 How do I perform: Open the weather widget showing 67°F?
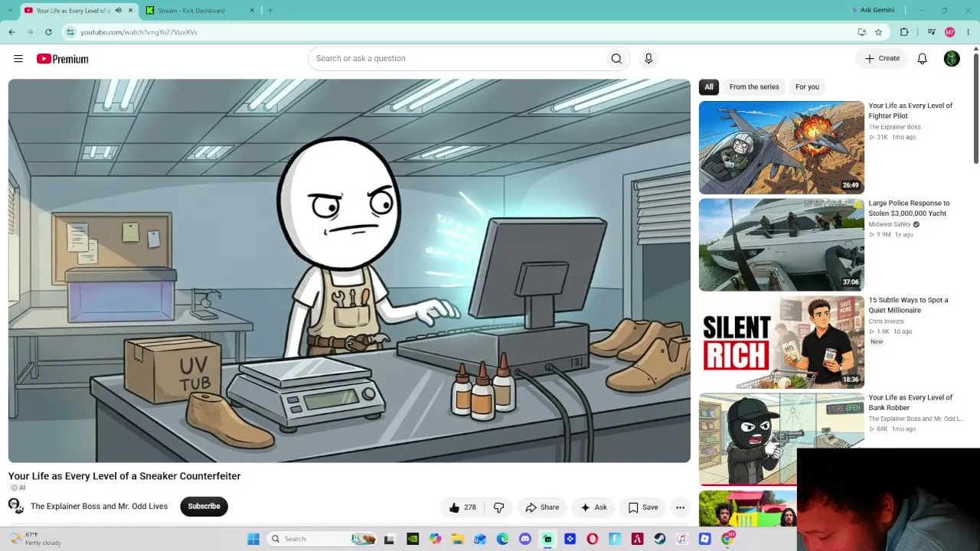point(35,539)
